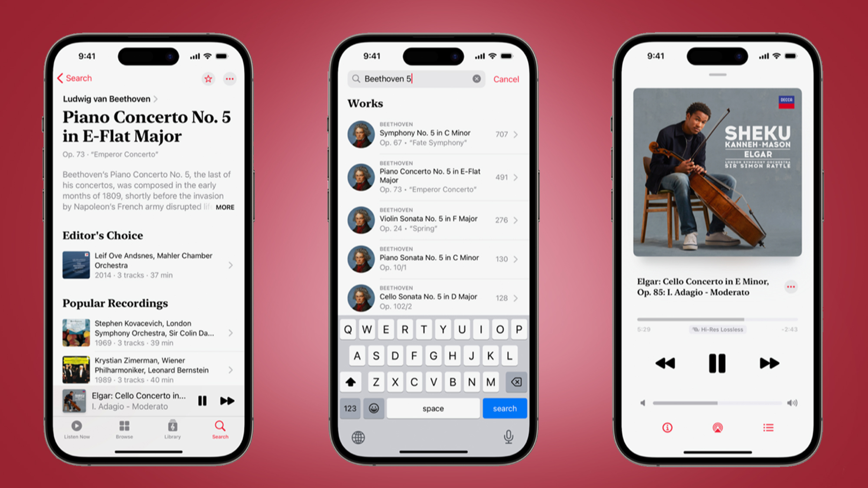Tap the skip backward button
This screenshot has height=488, width=868.
coord(665,362)
